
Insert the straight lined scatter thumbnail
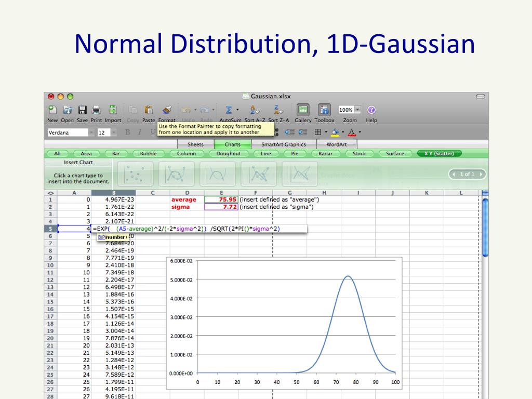pos(300,174)
